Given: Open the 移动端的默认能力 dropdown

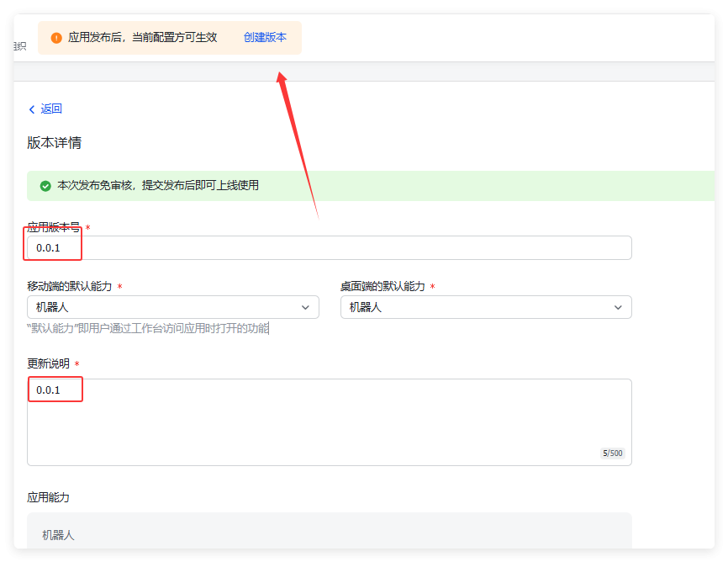Looking at the screenshot, I should tap(172, 307).
